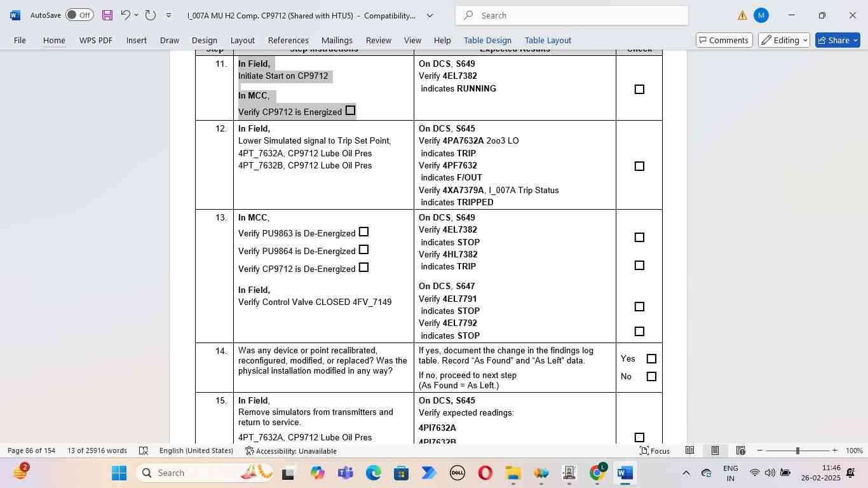
Task: Switch to Table Layout tab
Action: [548, 40]
